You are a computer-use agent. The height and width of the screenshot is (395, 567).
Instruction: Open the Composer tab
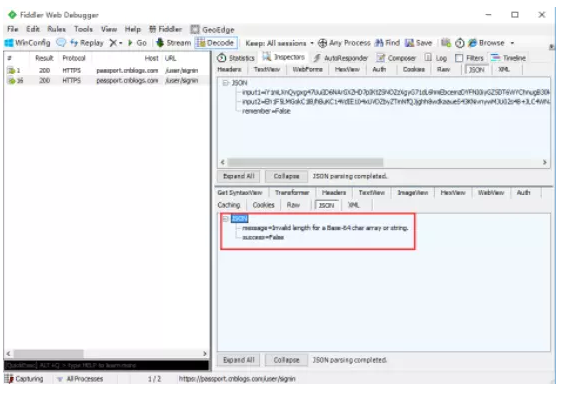[x=396, y=58]
